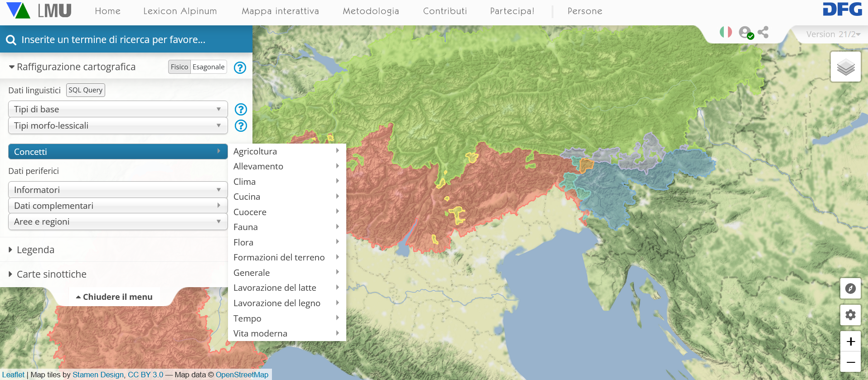Open the Tipi di base dropdown
This screenshot has height=380, width=868.
pyautogui.click(x=118, y=109)
